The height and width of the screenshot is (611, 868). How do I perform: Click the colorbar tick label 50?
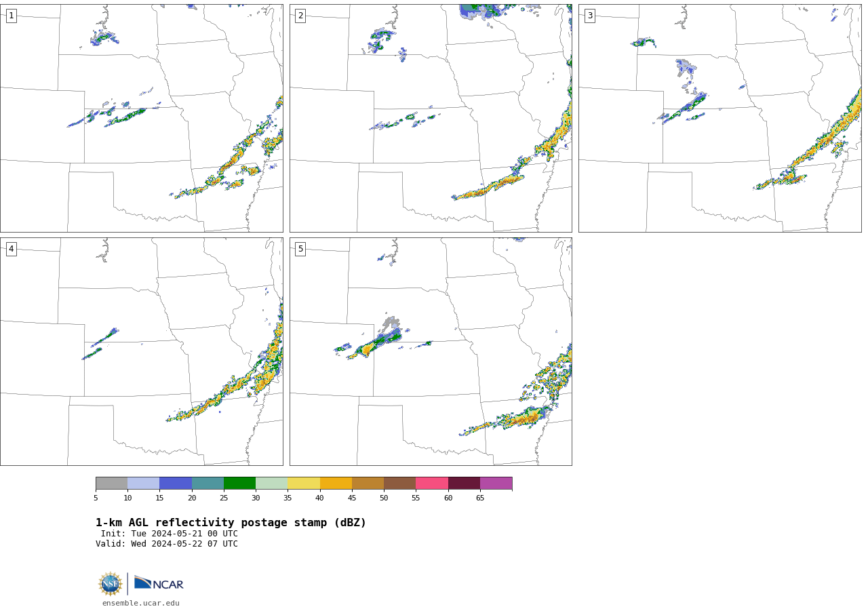(x=384, y=498)
